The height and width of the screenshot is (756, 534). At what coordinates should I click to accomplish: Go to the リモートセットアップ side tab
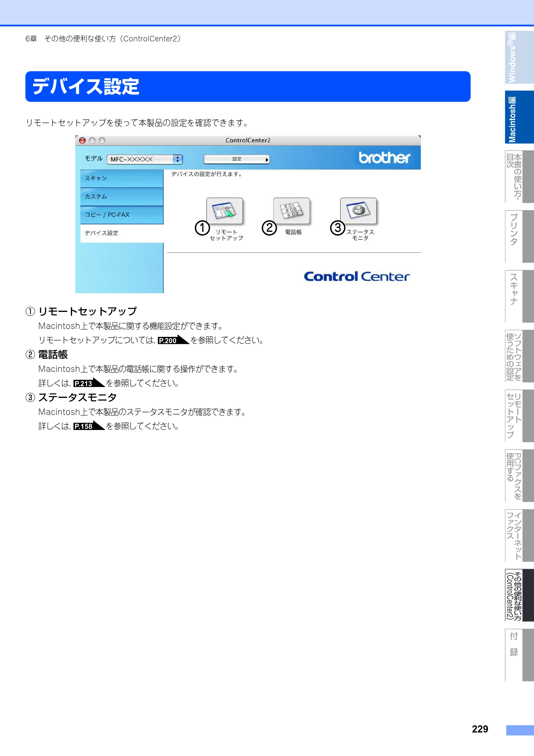(519, 416)
